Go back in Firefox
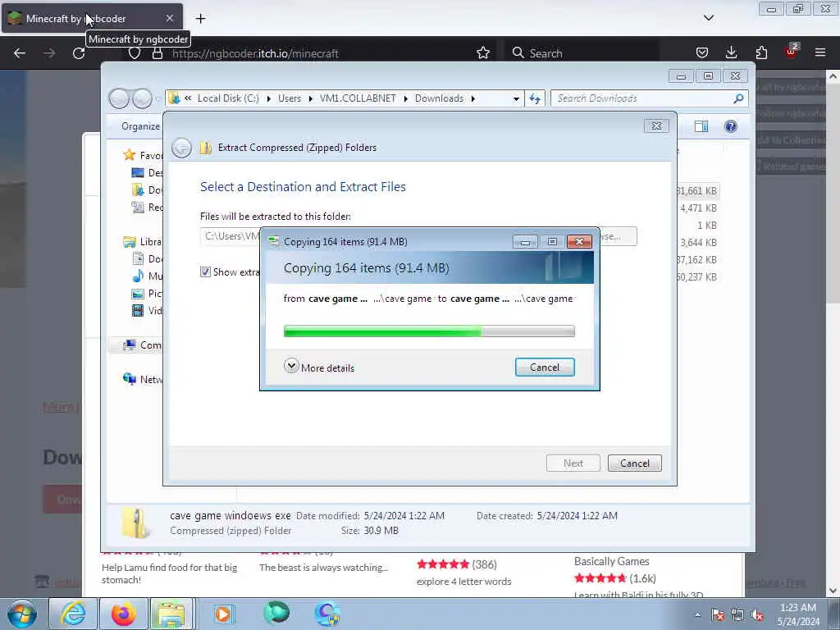 pos(20,53)
